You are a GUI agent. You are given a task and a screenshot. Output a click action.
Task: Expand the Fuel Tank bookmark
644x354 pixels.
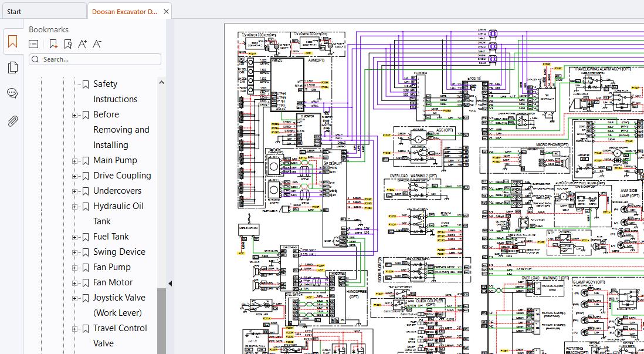coord(74,237)
